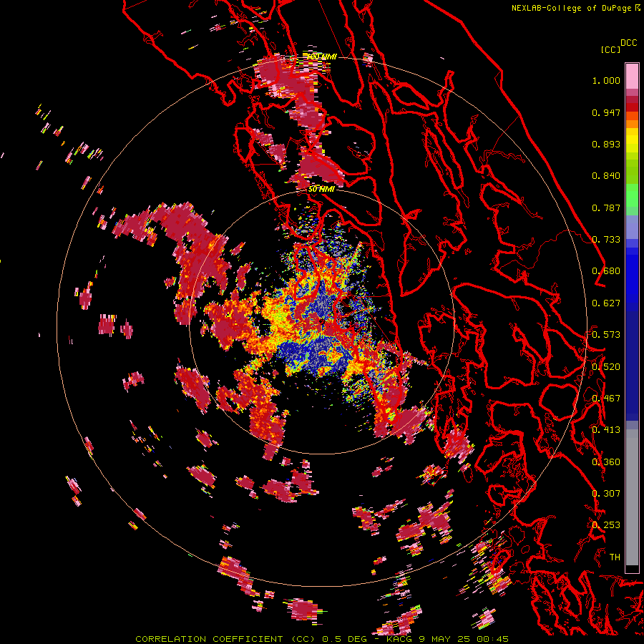Screen dimensions: 644x644
Task: Click the 0.573 scale value
Action: click(x=606, y=335)
